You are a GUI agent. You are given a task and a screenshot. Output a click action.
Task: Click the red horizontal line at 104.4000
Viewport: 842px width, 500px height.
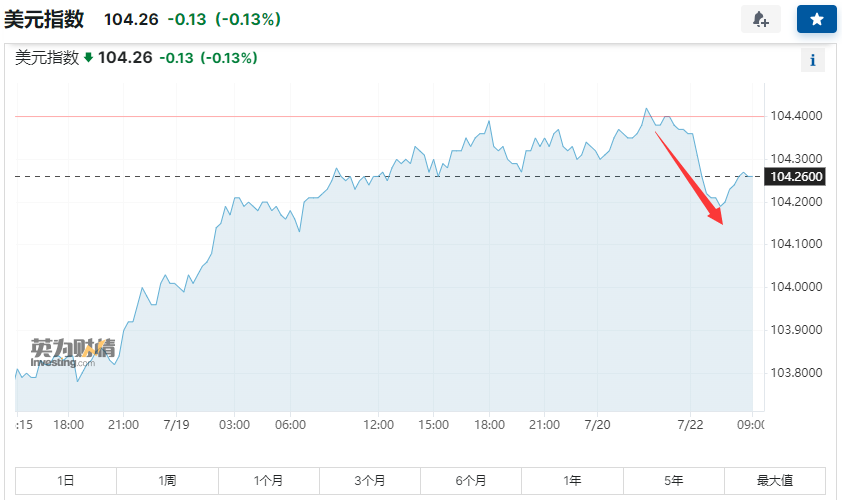click(x=300, y=116)
